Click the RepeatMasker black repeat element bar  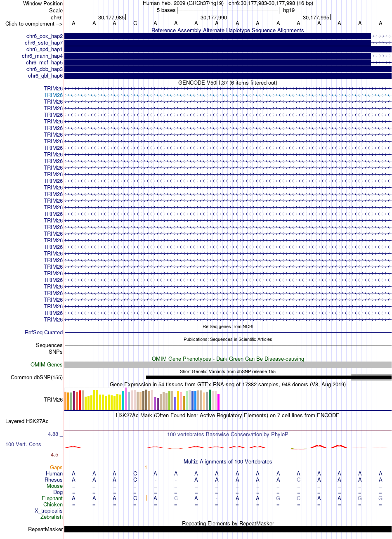(x=228, y=529)
